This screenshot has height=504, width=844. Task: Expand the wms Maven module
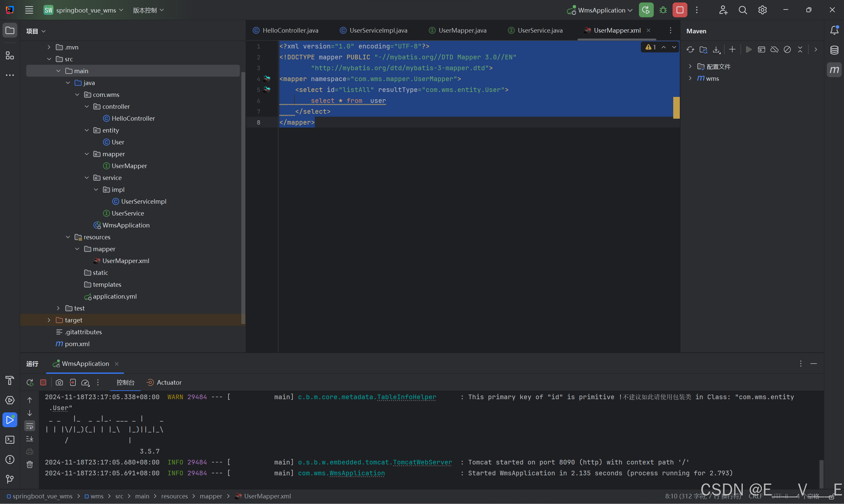(690, 78)
